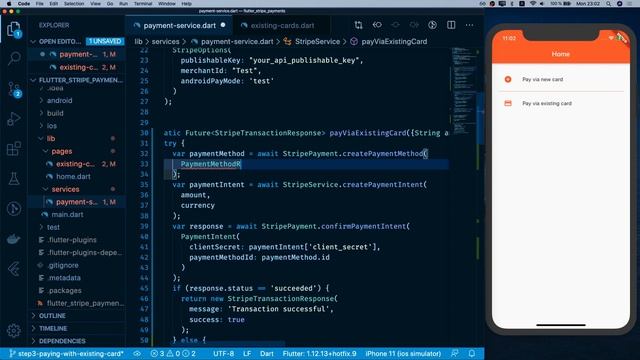Click the notifications bell in status bar

click(471, 353)
